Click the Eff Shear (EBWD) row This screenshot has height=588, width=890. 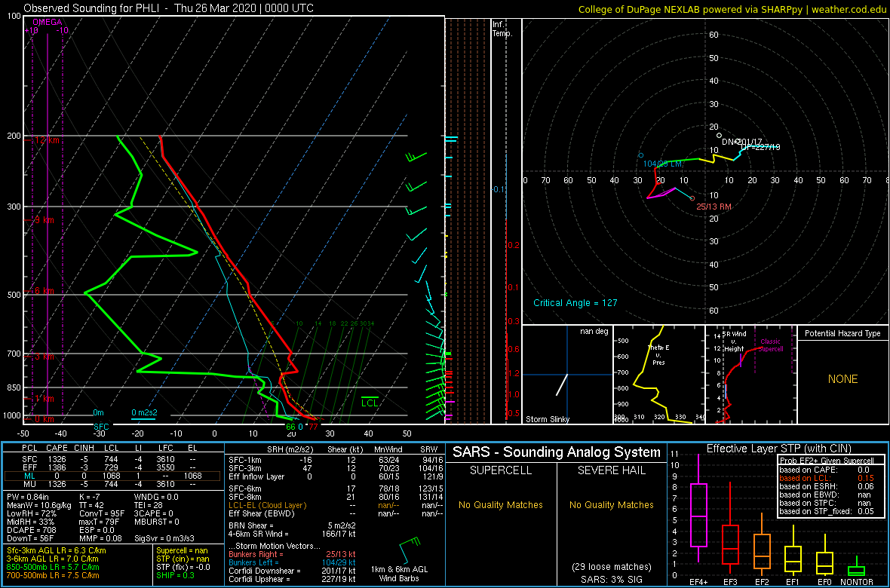[x=335, y=513]
